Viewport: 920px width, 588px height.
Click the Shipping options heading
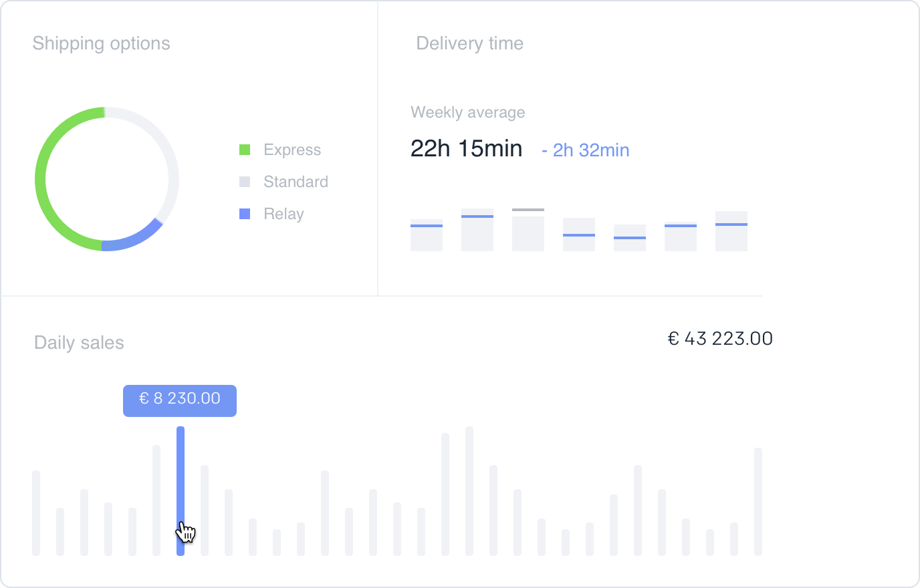(102, 43)
